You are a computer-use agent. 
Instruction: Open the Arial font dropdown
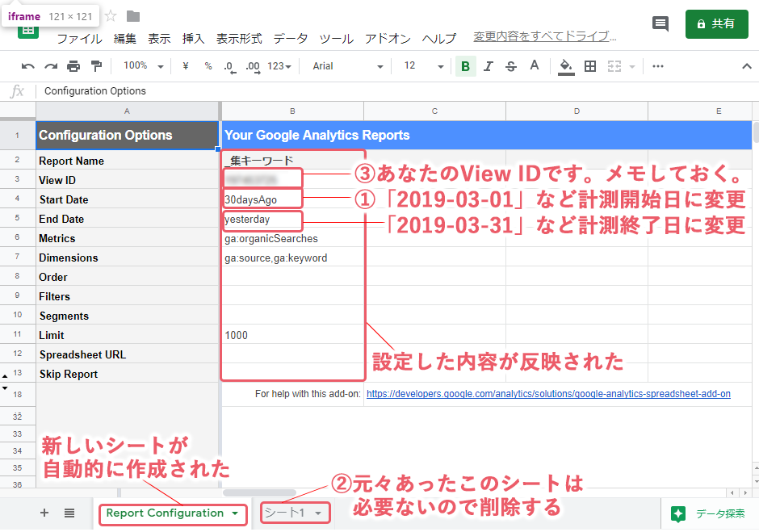(347, 66)
